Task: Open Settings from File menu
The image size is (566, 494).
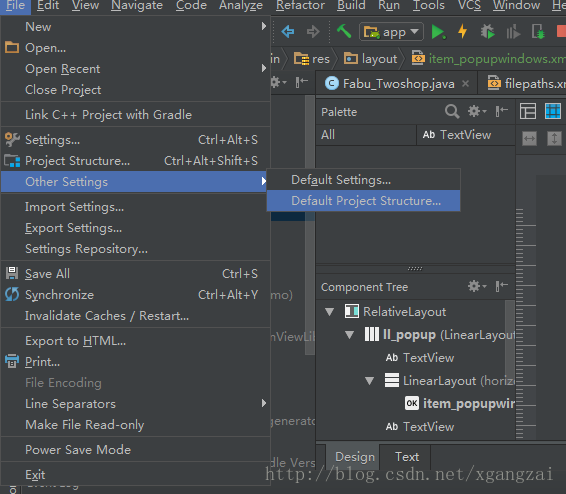Action: 136,140
